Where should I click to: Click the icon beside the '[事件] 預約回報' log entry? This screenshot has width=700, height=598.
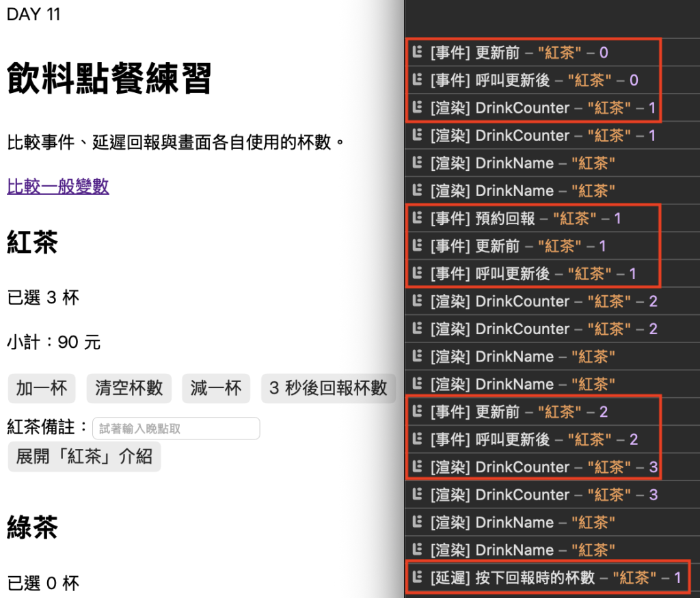click(418, 218)
